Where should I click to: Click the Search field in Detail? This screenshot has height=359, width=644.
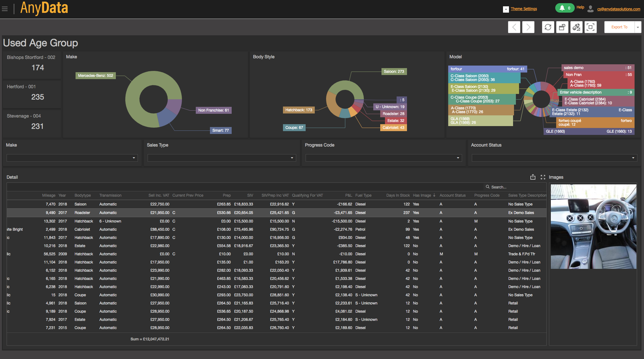(x=515, y=187)
